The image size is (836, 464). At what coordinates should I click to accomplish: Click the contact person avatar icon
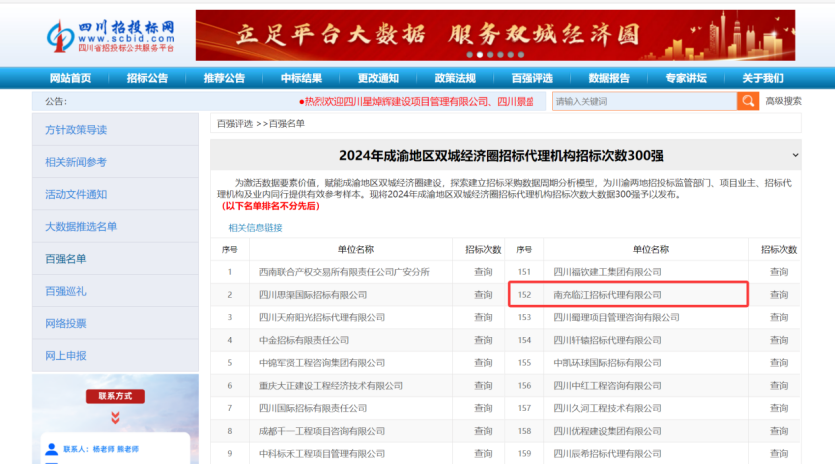tap(51, 449)
